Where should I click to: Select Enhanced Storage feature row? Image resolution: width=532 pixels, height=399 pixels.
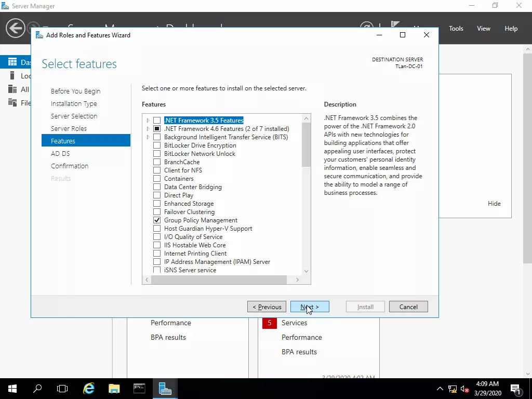pos(189,204)
